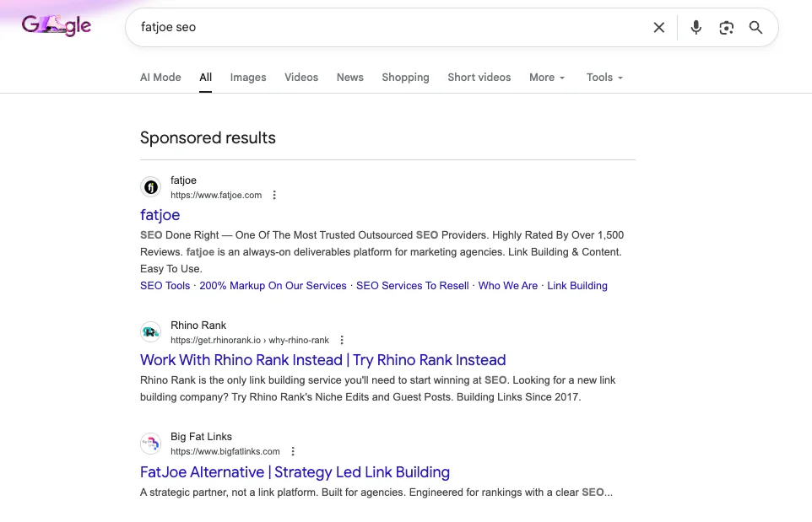Click the get.rhinorank.io why-rhino-rank URL text
The image size is (812, 522).
coord(250,340)
